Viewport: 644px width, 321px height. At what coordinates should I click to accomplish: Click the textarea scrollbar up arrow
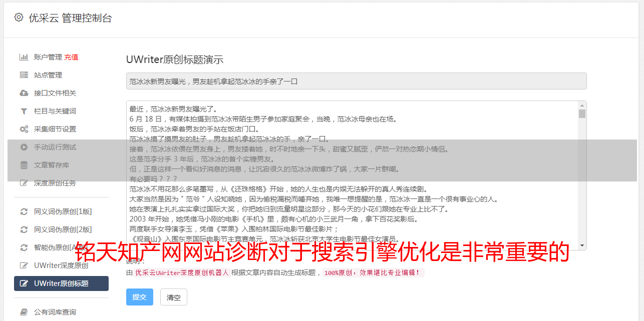(x=582, y=105)
